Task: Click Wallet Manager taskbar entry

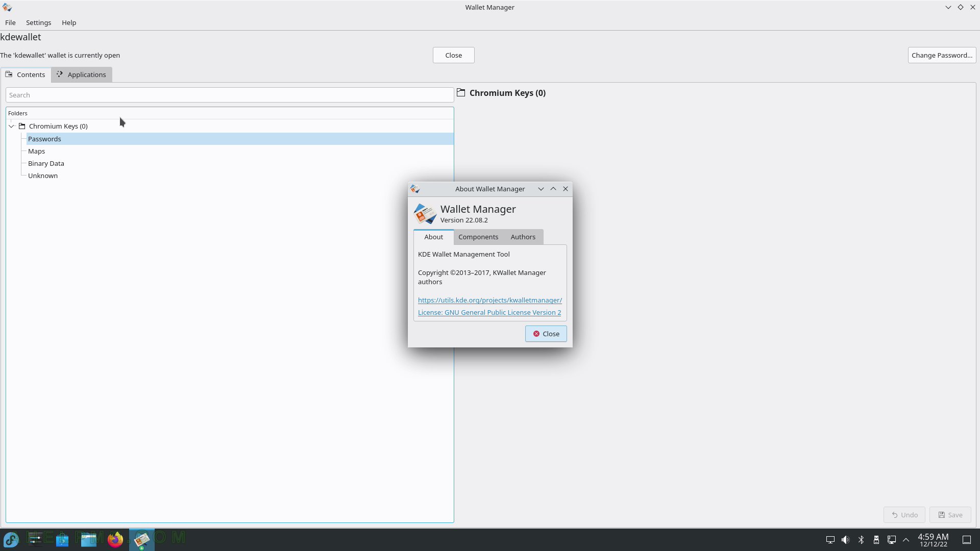Action: pyautogui.click(x=142, y=539)
